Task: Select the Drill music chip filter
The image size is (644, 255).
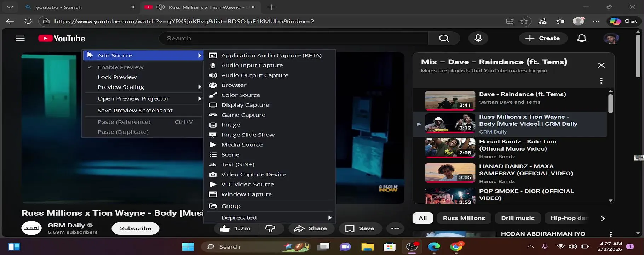Action: click(x=518, y=218)
